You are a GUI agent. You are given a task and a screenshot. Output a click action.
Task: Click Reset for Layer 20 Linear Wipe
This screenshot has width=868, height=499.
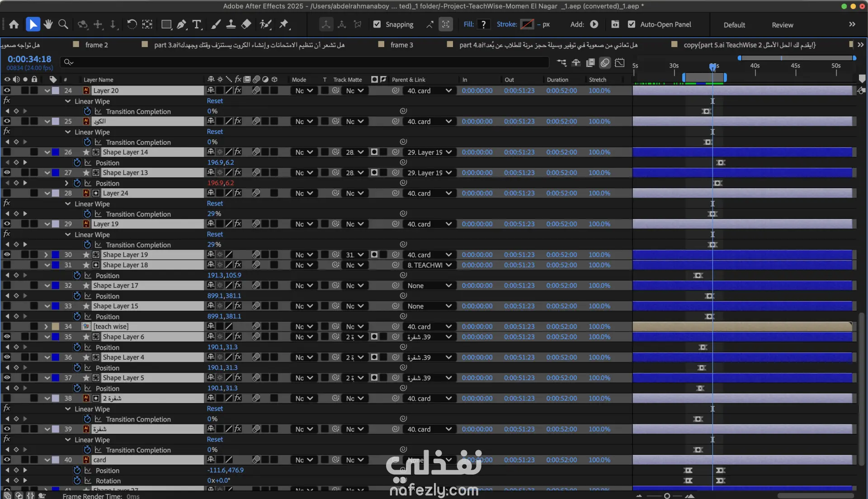click(x=215, y=101)
